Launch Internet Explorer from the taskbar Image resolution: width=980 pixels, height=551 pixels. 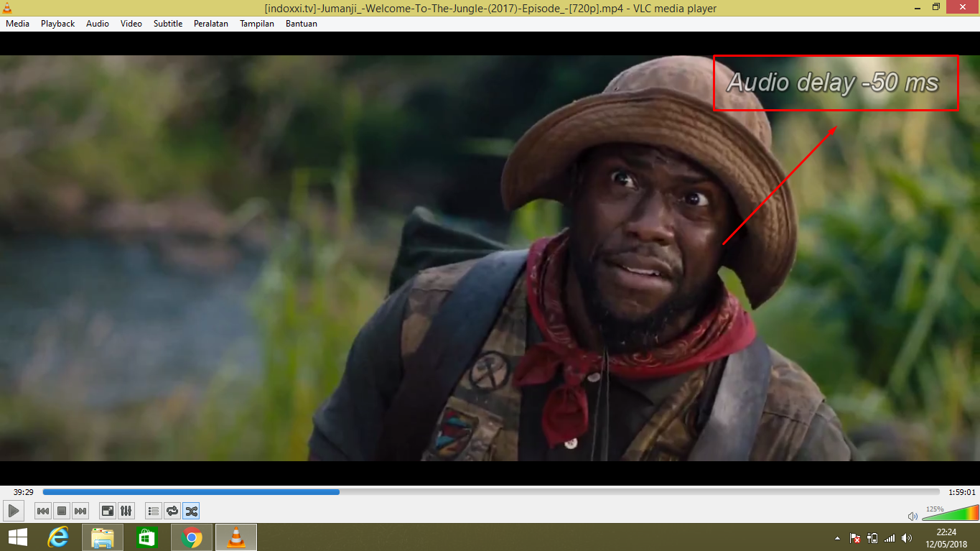[x=58, y=537]
